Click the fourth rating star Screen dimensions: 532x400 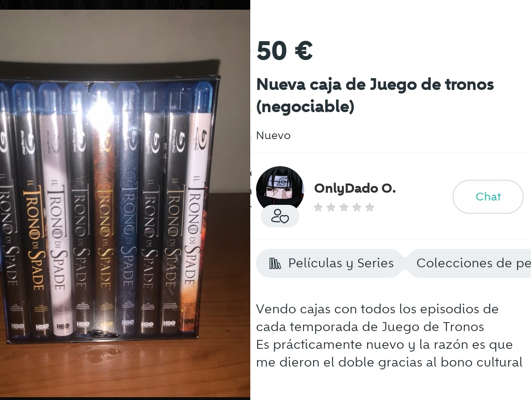coord(357,208)
